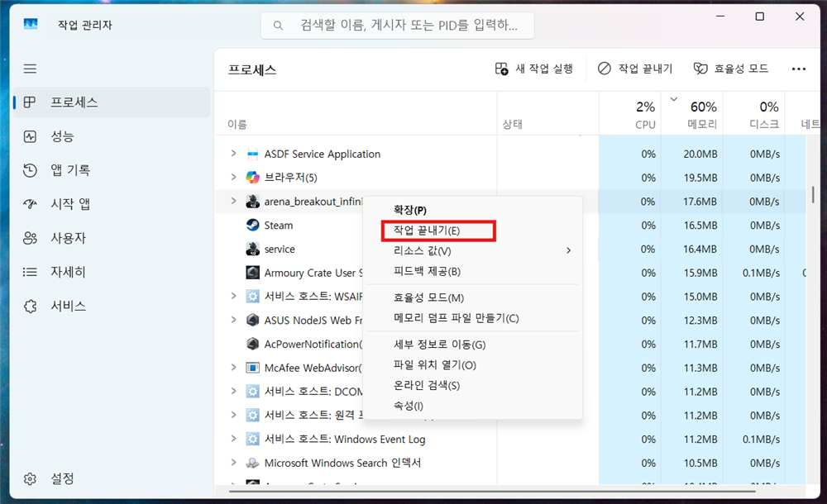Open the 성능 (Performance) page
The width and height of the screenshot is (827, 504).
point(112,136)
